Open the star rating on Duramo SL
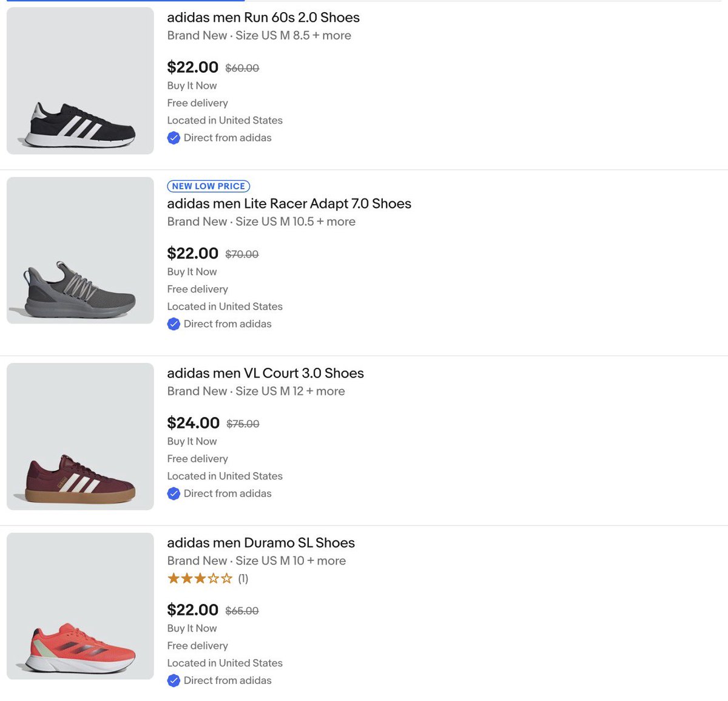The width and height of the screenshot is (728, 701). click(200, 578)
